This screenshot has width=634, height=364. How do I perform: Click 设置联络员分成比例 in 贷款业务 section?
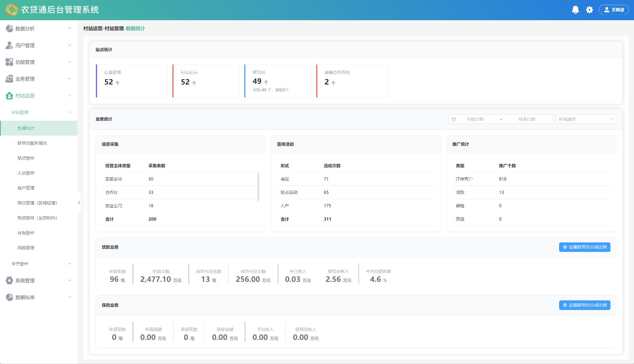584,247
